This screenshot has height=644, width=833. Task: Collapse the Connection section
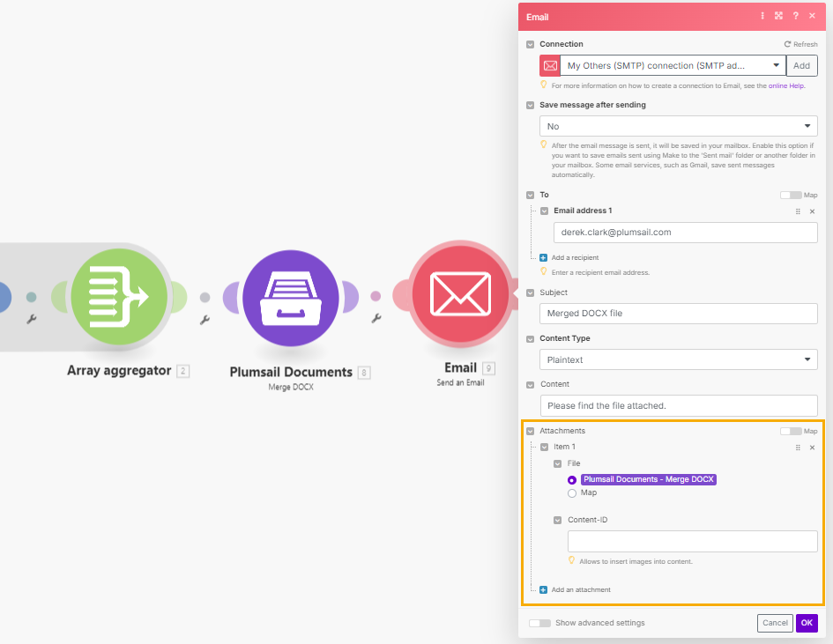click(x=530, y=45)
